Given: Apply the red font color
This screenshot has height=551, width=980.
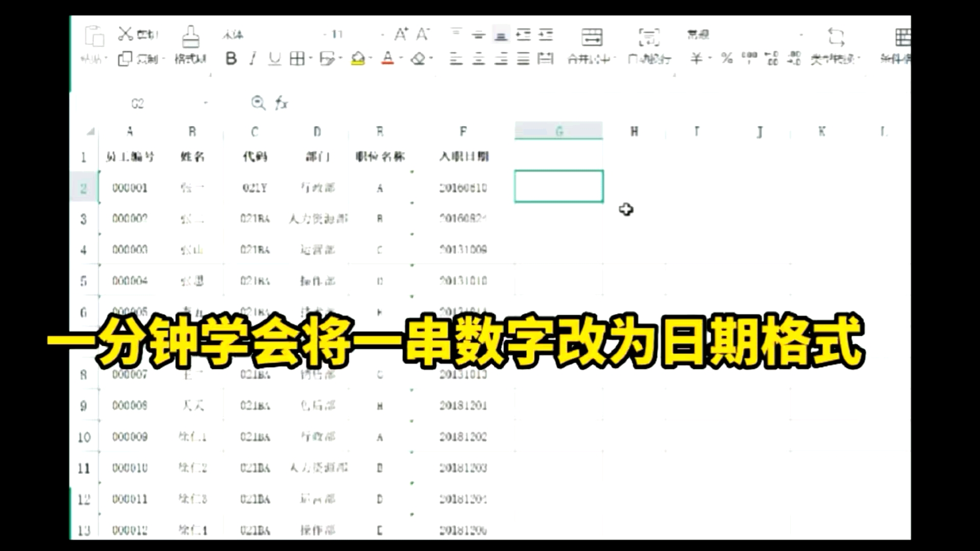Looking at the screenshot, I should coord(388,58).
